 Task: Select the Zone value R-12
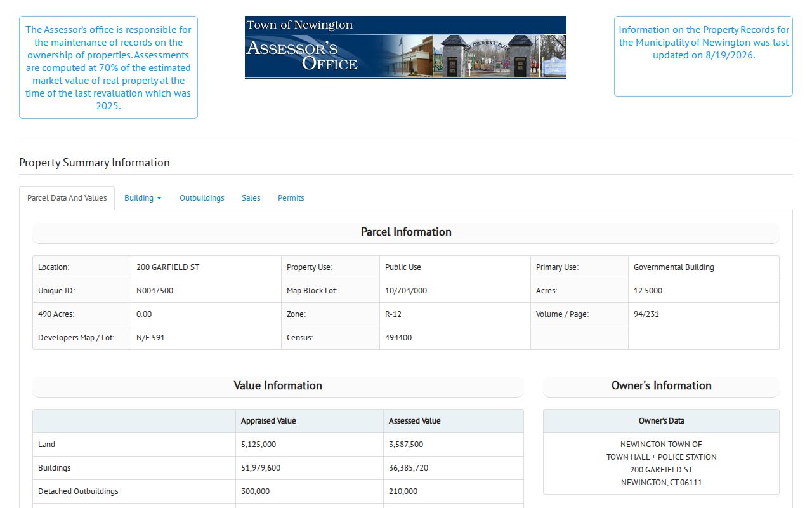pos(393,314)
